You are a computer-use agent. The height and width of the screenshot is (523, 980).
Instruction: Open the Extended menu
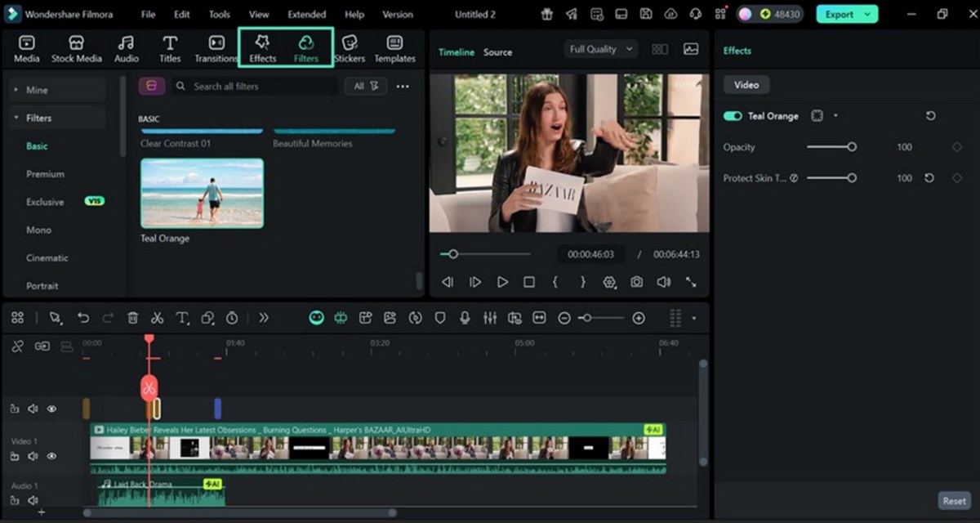pos(306,15)
